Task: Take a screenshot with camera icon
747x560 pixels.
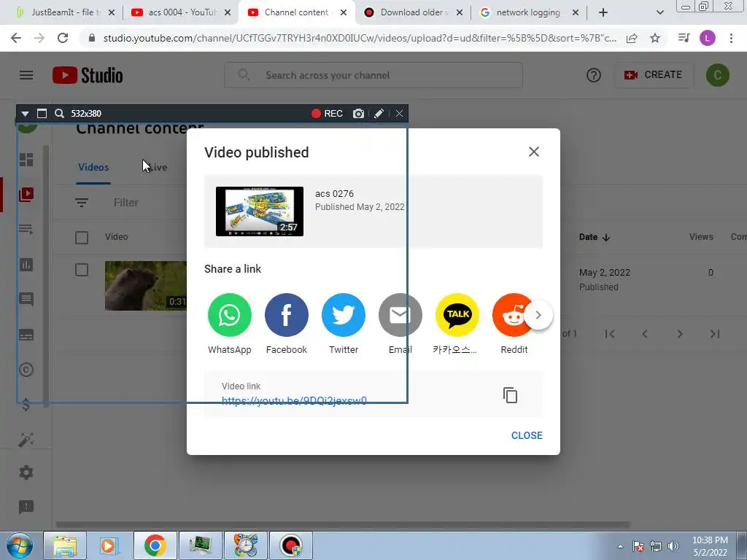Action: [358, 113]
